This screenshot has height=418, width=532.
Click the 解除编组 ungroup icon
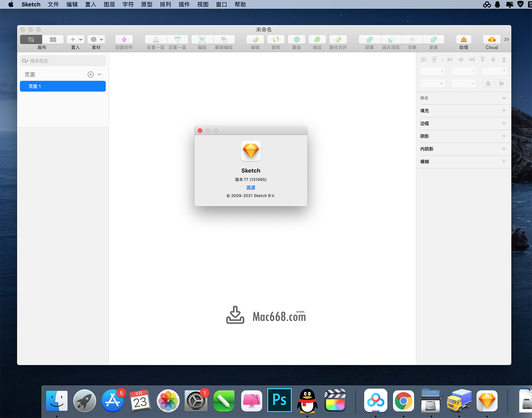[224, 39]
